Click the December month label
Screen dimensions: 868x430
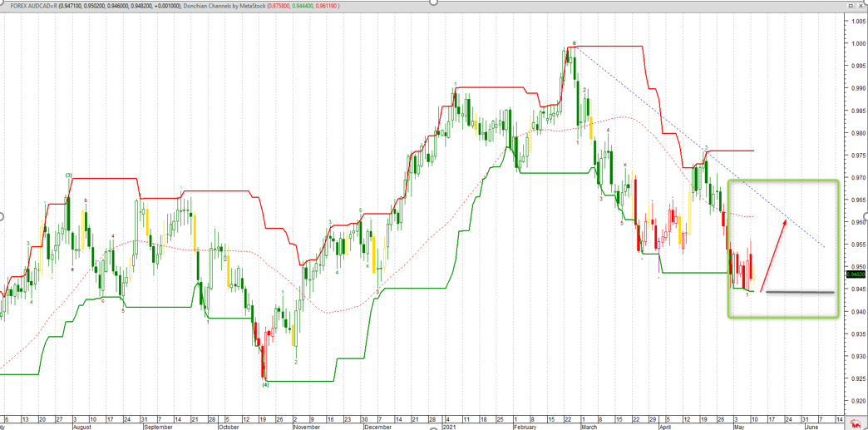378,427
